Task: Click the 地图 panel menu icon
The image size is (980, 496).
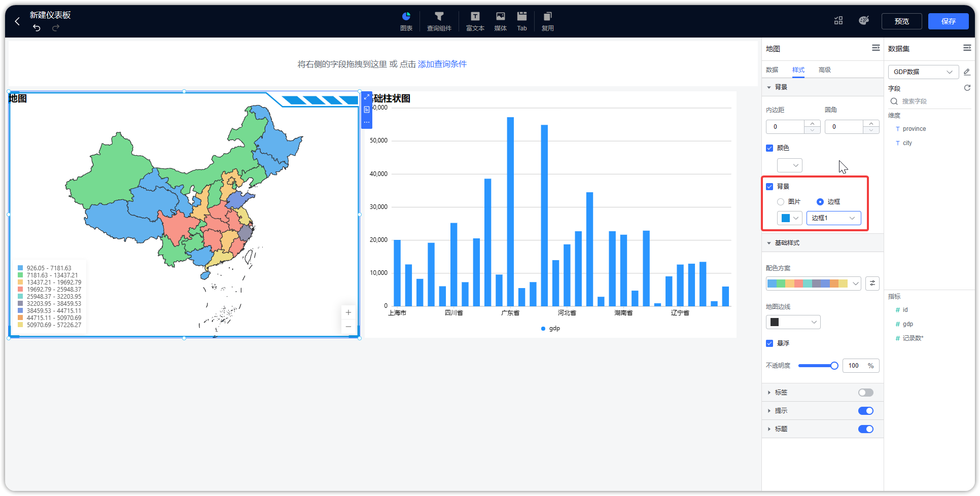Action: (876, 48)
